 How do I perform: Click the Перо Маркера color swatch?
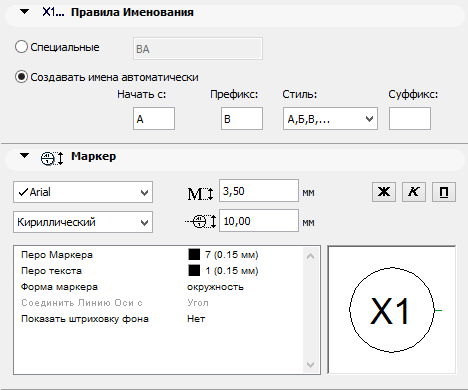coord(194,254)
